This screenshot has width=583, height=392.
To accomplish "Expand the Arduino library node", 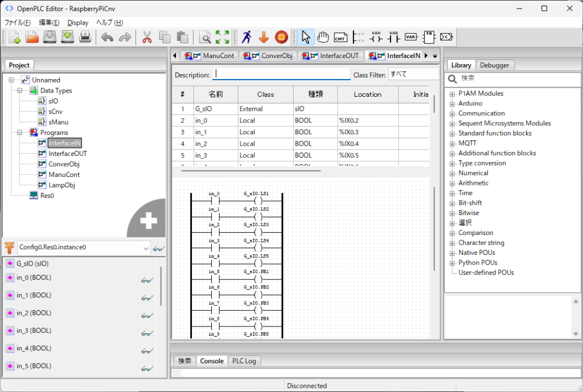I will pos(452,104).
